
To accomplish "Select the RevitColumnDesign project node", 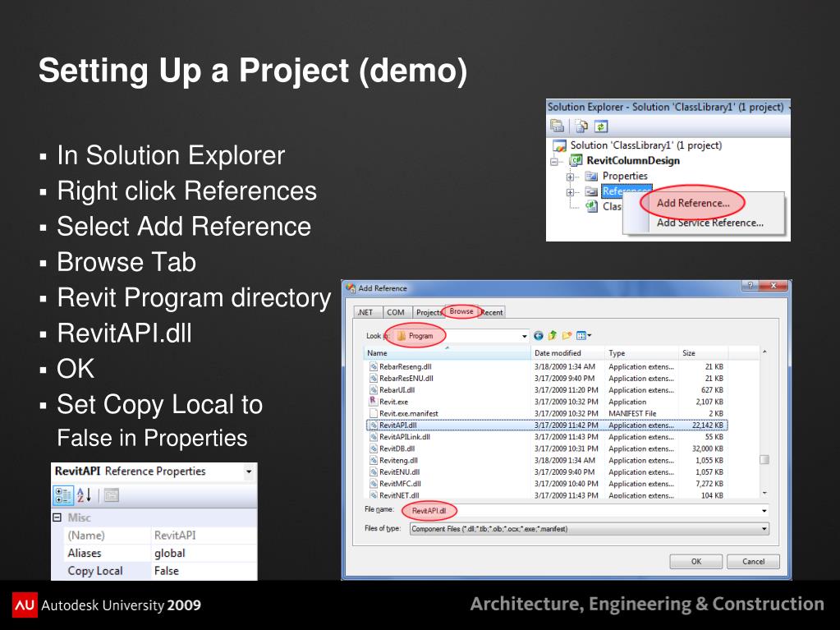I will point(633,160).
